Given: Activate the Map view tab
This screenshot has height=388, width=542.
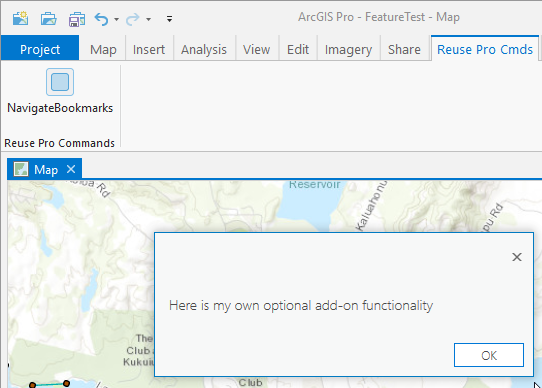Looking at the screenshot, I should tap(46, 170).
